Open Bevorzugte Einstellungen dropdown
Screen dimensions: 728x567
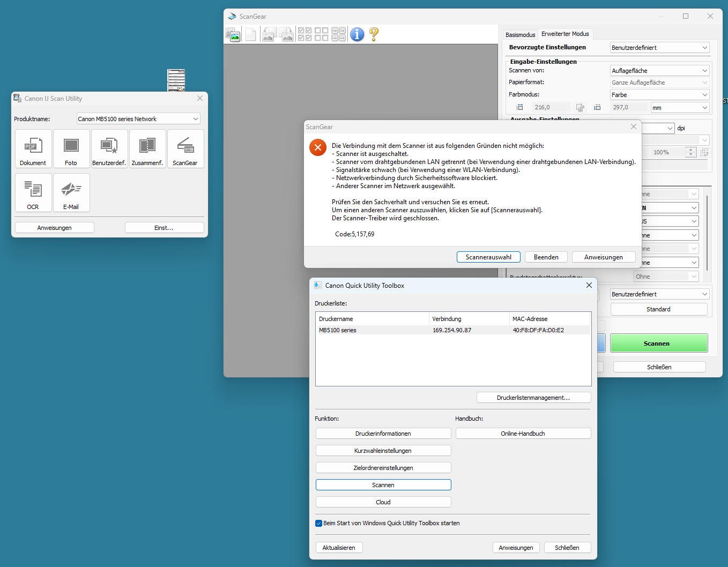coord(660,48)
